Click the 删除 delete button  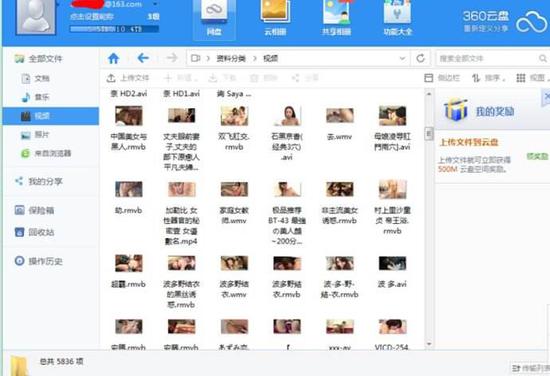263,78
